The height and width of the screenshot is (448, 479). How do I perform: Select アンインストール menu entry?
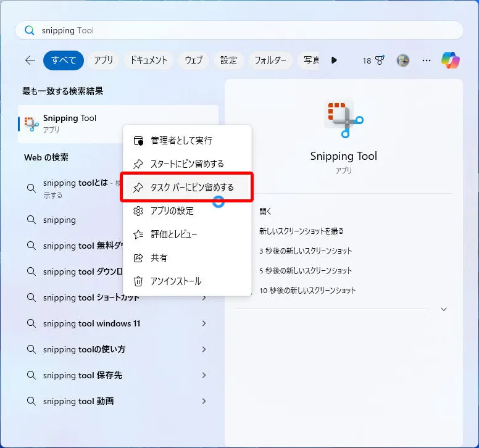point(187,281)
